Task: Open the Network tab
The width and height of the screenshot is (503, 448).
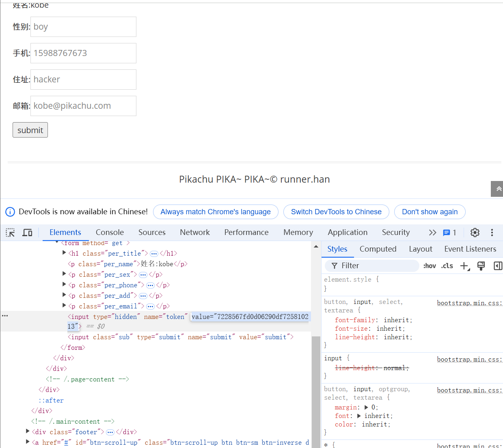Action: click(195, 233)
